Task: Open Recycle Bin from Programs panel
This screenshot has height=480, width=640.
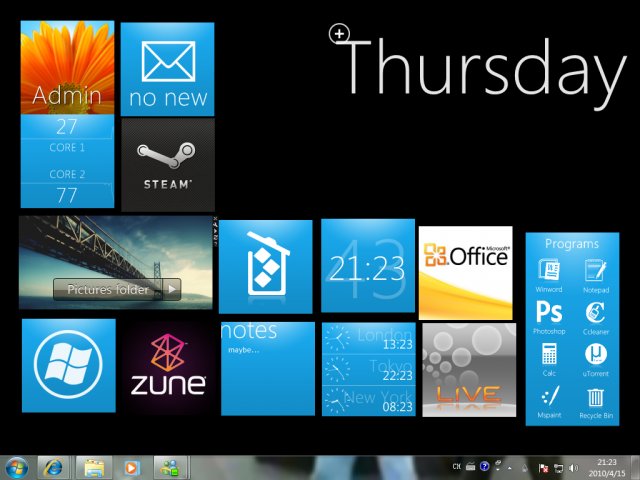Action: point(596,403)
